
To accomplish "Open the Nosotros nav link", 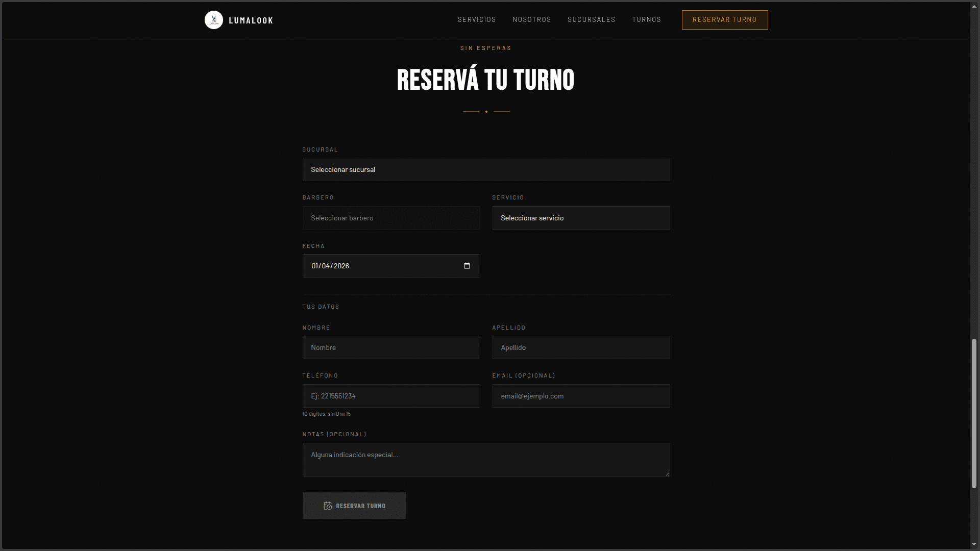I will pos(532,19).
